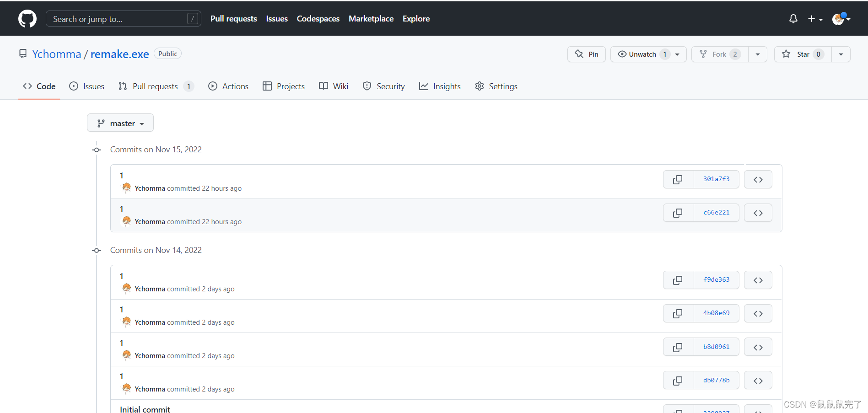Viewport: 868px width, 413px height.
Task: Browse repository at commit f9de363
Action: pos(758,280)
